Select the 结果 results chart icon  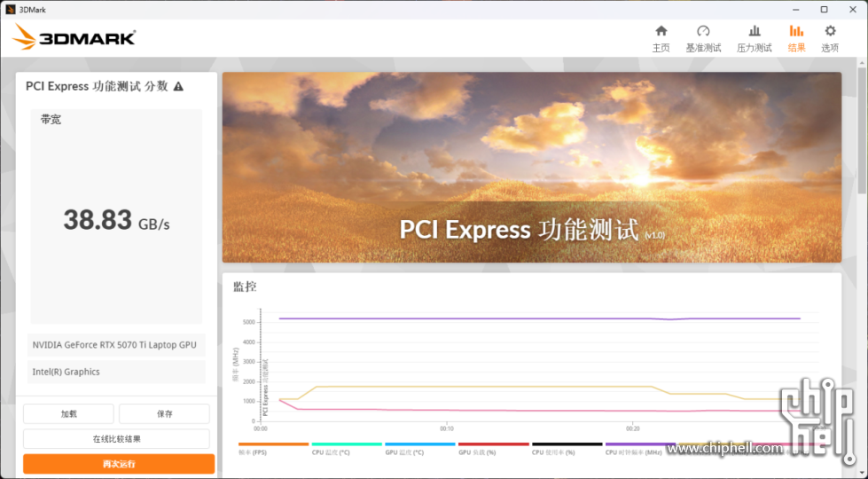(796, 31)
